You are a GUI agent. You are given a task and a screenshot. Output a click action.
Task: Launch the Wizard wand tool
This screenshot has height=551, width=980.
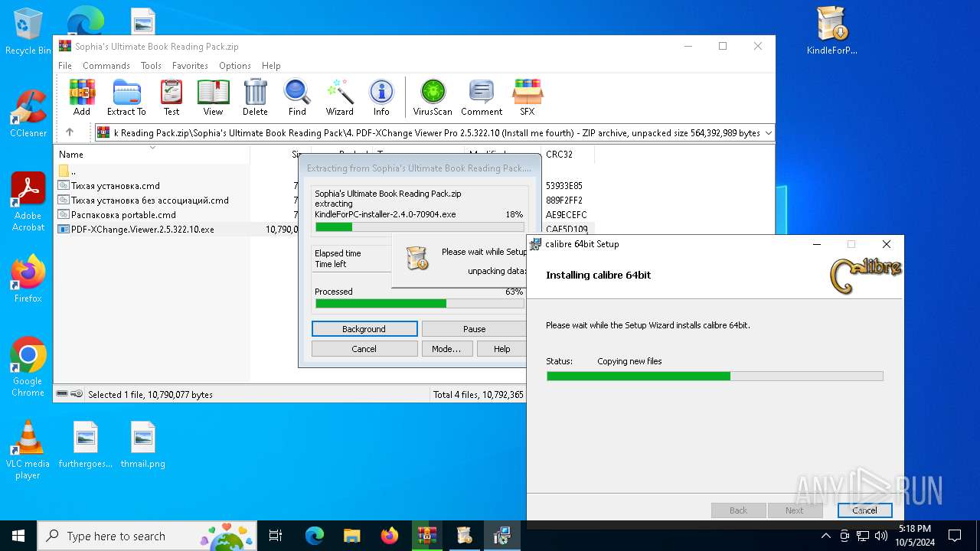[x=339, y=97]
